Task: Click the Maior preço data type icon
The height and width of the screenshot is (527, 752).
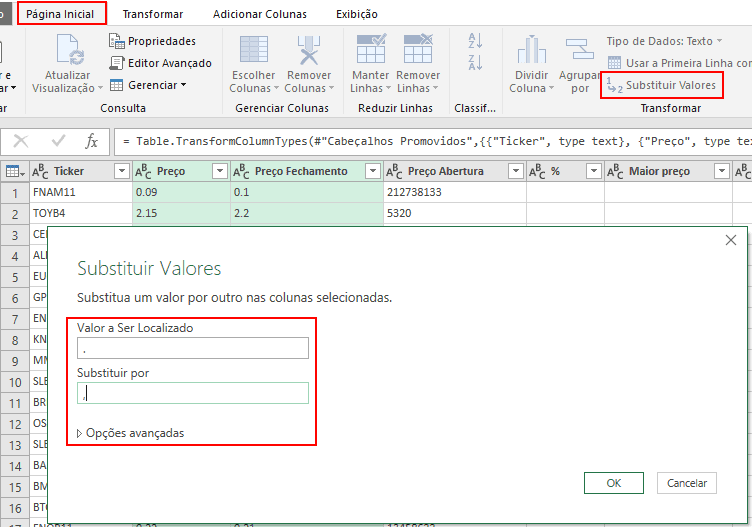Action: (x=615, y=171)
